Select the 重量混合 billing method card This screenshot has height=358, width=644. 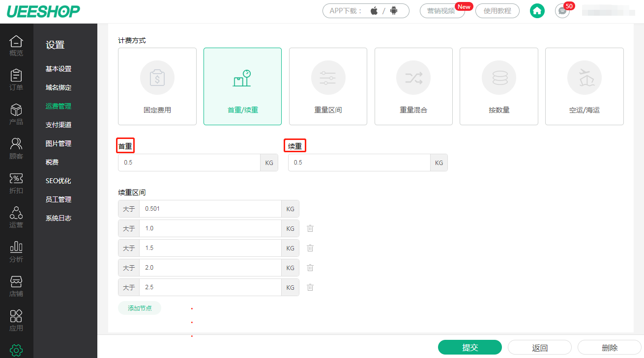(x=413, y=86)
